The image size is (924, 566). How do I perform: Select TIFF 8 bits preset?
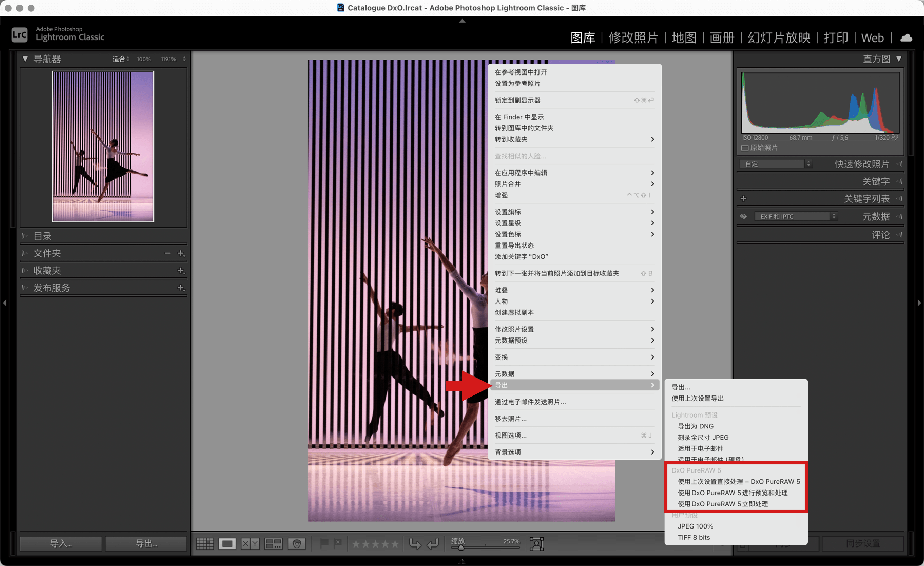736,537
